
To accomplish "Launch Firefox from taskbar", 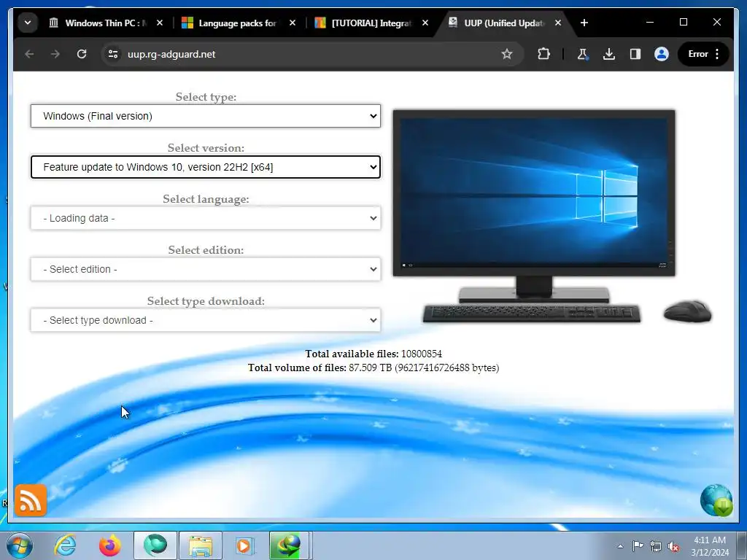I will pos(110,545).
